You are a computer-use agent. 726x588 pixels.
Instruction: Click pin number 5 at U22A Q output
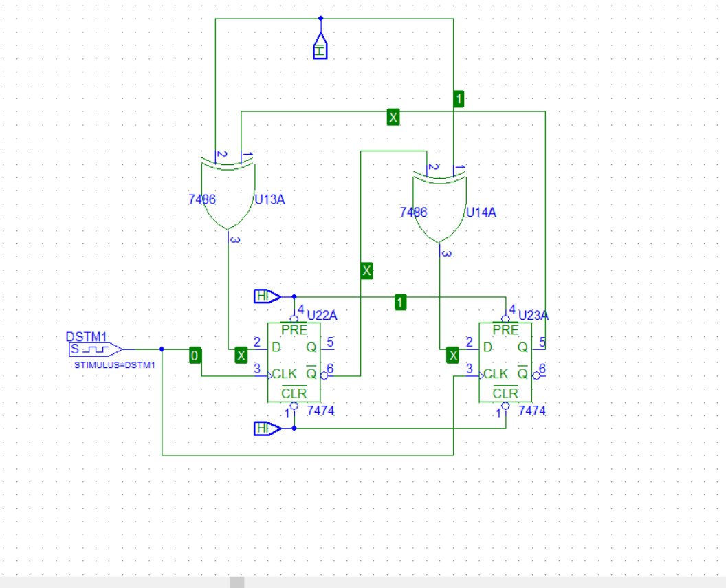(x=330, y=342)
